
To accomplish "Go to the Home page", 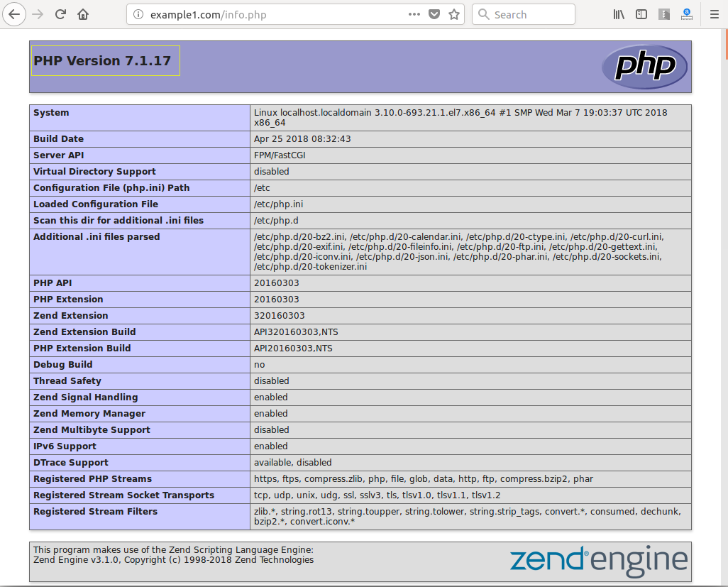I will coord(83,14).
